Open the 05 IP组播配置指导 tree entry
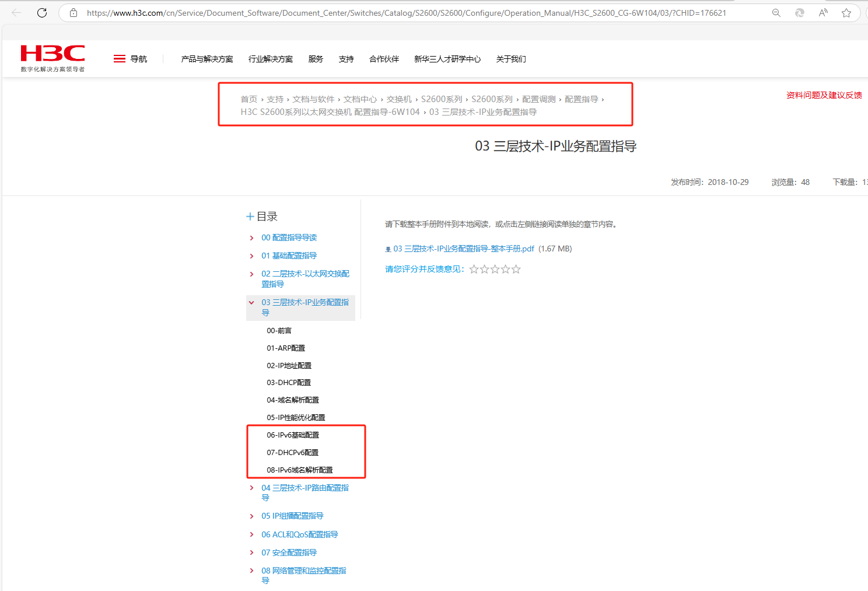The image size is (868, 591). click(x=292, y=516)
